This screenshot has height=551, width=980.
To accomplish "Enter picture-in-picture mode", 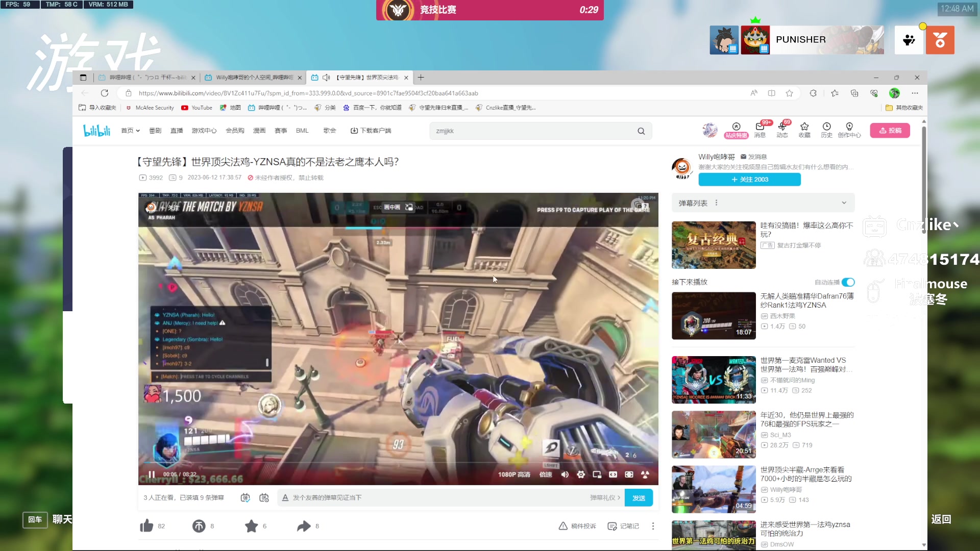I will pyautogui.click(x=597, y=474).
